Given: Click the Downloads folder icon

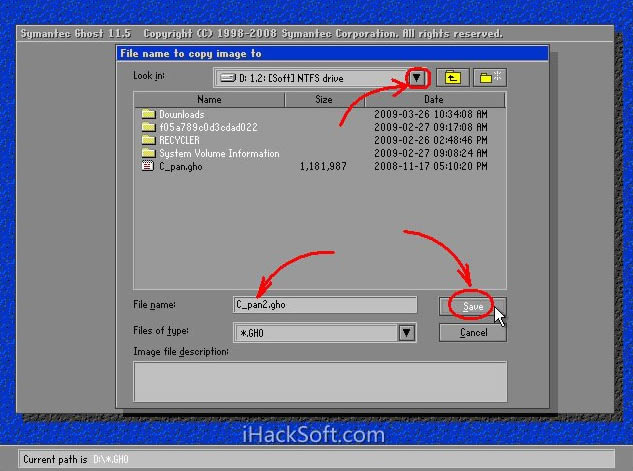Looking at the screenshot, I should tap(148, 114).
